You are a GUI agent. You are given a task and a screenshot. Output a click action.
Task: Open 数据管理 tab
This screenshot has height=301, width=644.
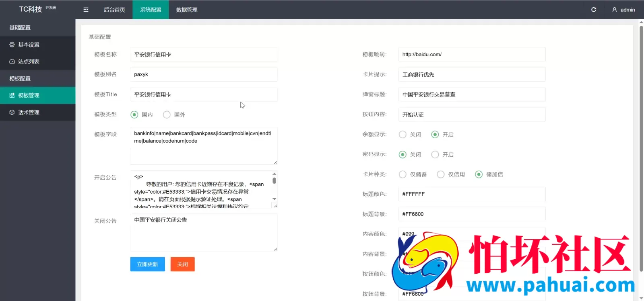click(187, 10)
